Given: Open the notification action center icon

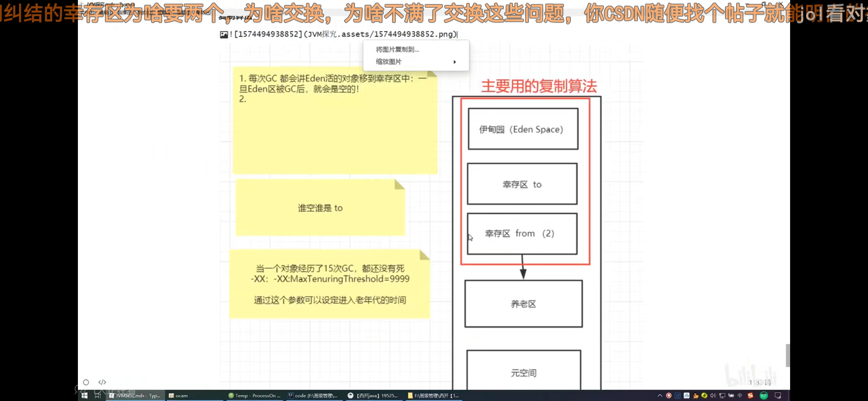Looking at the screenshot, I should 778,395.
